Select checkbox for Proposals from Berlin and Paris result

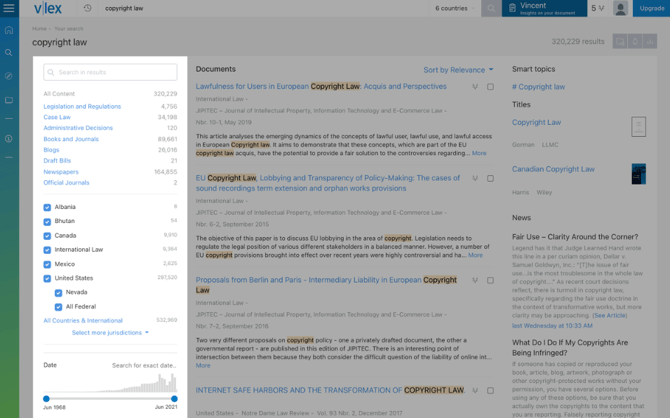coord(491,280)
